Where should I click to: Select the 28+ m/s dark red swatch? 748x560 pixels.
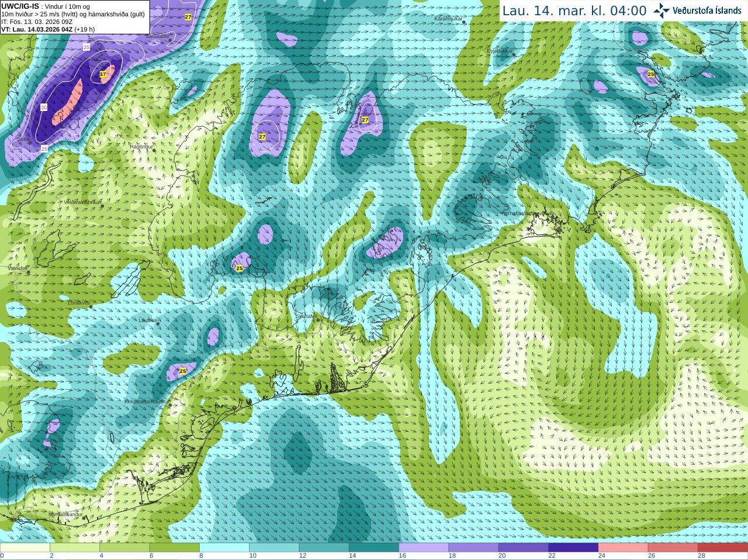click(723, 548)
